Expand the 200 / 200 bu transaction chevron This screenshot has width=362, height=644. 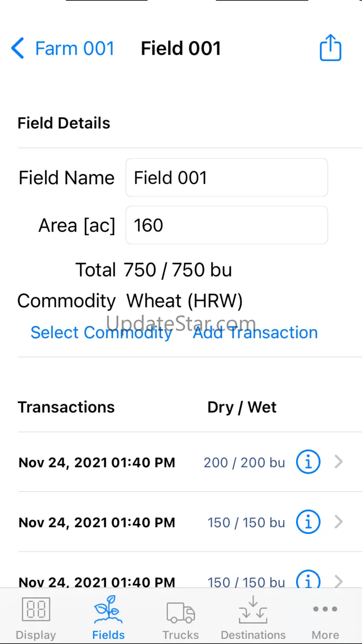[339, 462]
